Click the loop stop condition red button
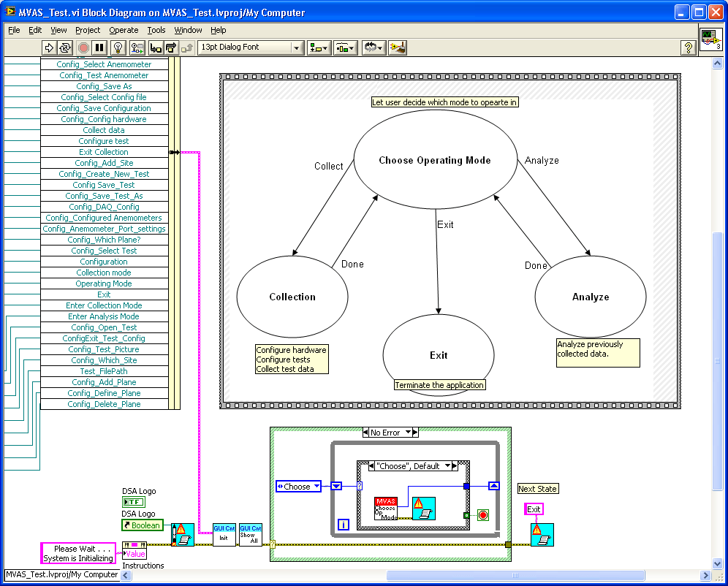 coord(483,514)
